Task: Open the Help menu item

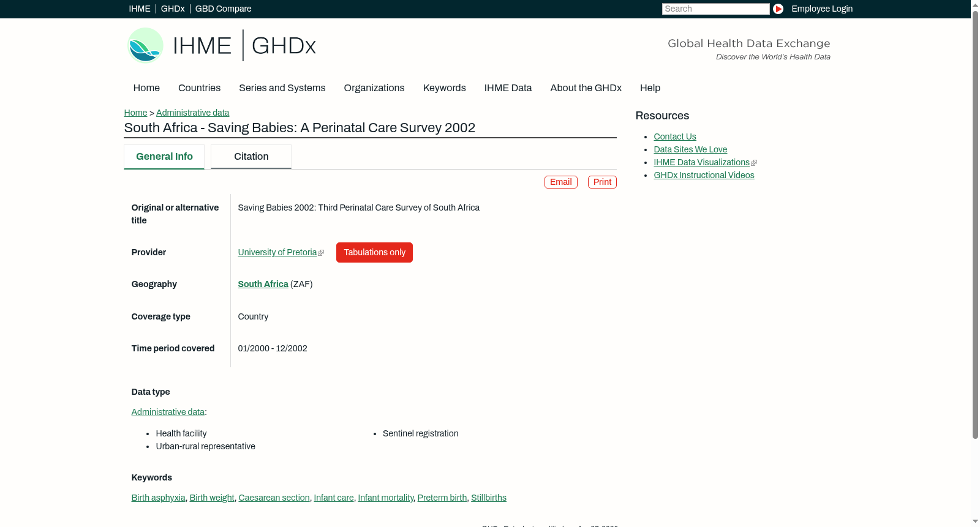Action: pyautogui.click(x=650, y=88)
